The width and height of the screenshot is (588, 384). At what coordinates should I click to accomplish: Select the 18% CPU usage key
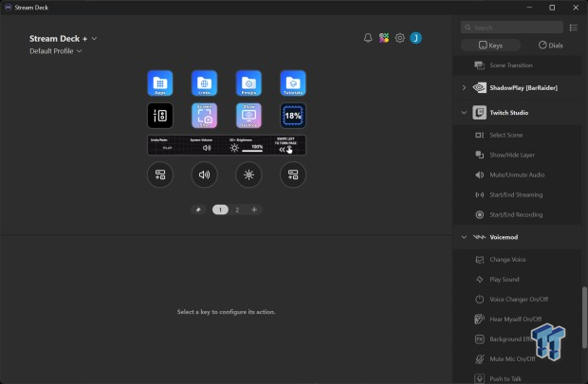click(x=293, y=116)
